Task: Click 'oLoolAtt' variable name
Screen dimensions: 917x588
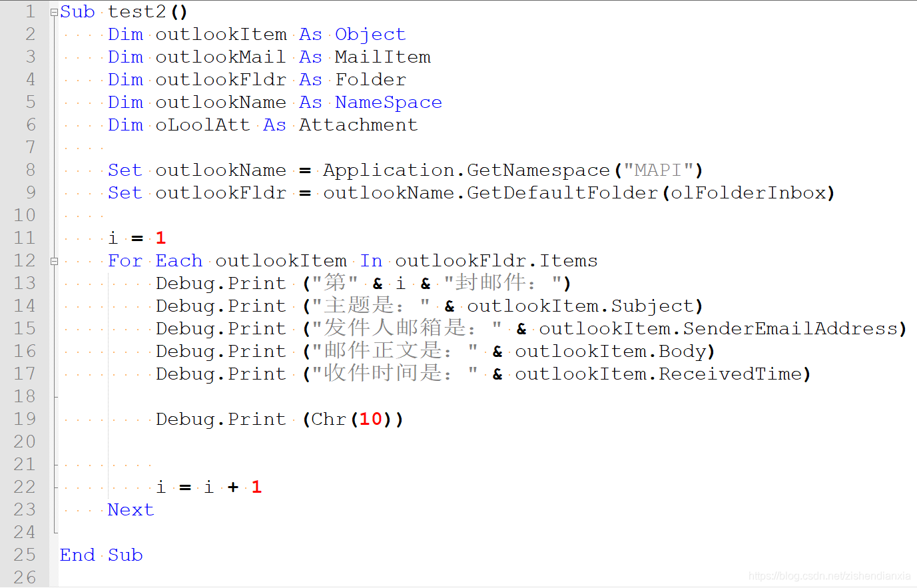Action: 203,125
